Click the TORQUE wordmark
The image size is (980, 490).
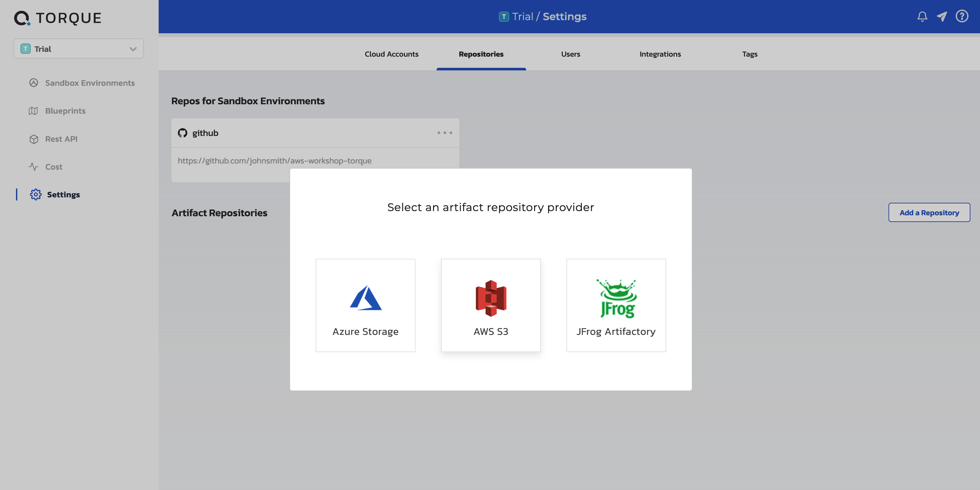[68, 18]
